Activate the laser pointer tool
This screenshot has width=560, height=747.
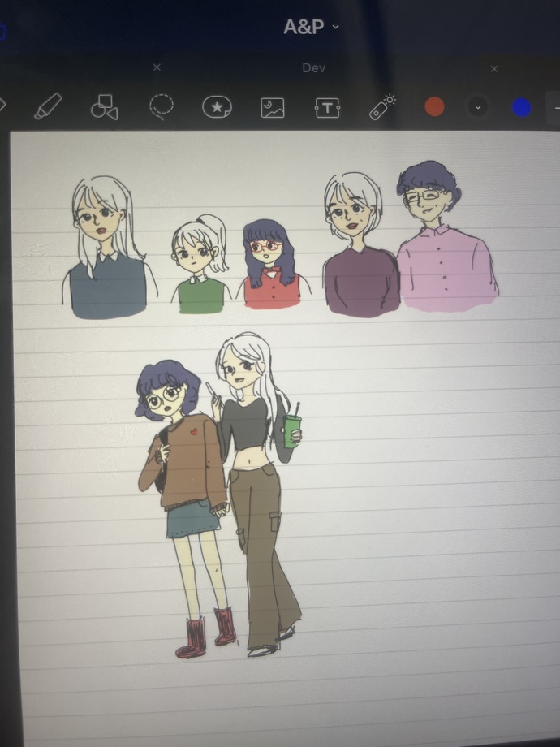pyautogui.click(x=382, y=107)
